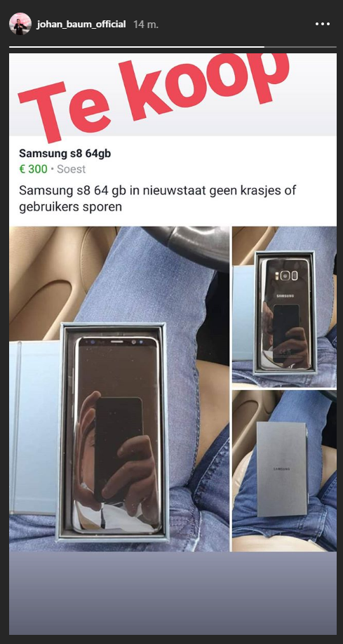Open the large front-of-phone photo

pyautogui.click(x=119, y=389)
